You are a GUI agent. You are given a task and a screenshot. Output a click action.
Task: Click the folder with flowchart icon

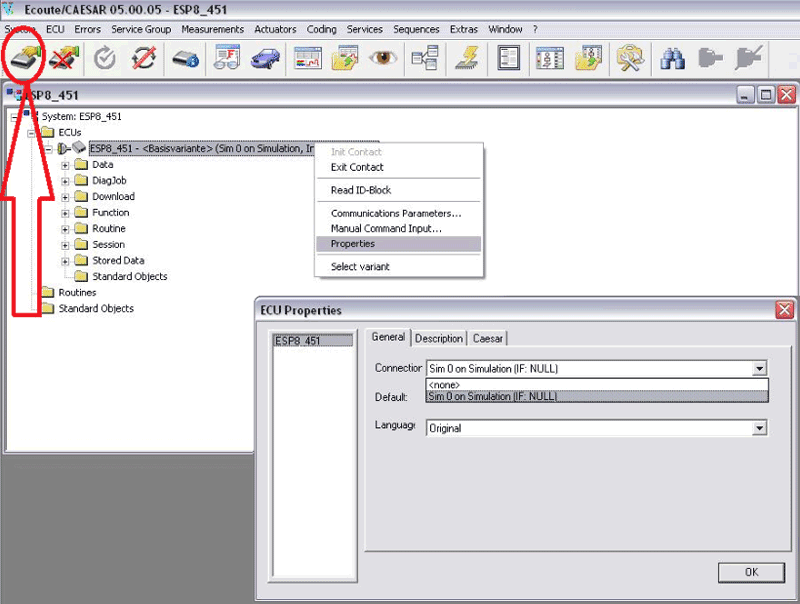[x=589, y=58]
